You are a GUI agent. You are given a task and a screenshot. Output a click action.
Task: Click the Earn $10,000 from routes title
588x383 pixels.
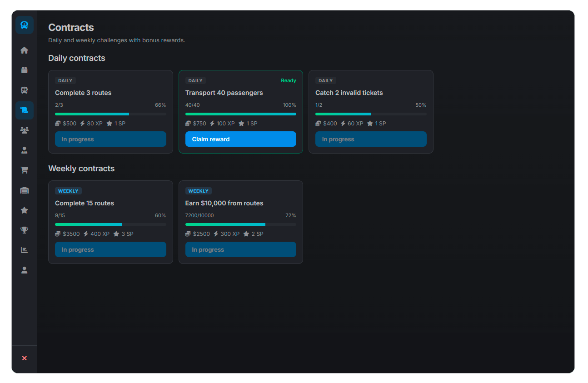pyautogui.click(x=224, y=203)
